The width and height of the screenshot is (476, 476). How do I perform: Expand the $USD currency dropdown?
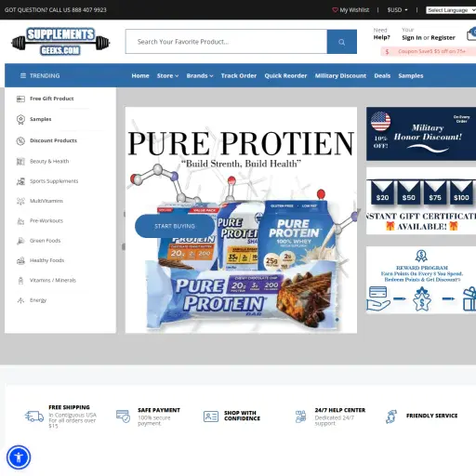(x=397, y=10)
